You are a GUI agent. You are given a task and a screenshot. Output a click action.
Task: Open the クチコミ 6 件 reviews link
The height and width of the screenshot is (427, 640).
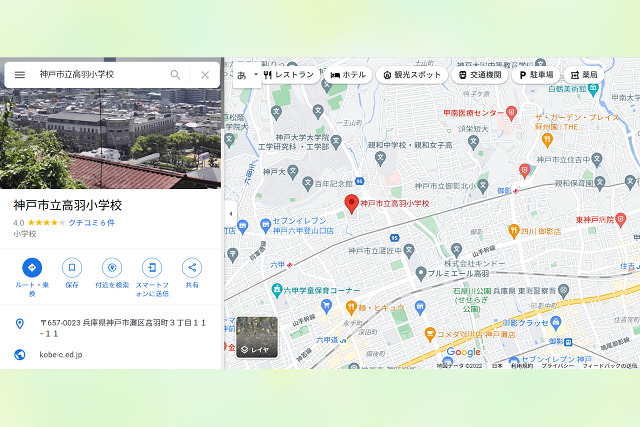coord(91,222)
